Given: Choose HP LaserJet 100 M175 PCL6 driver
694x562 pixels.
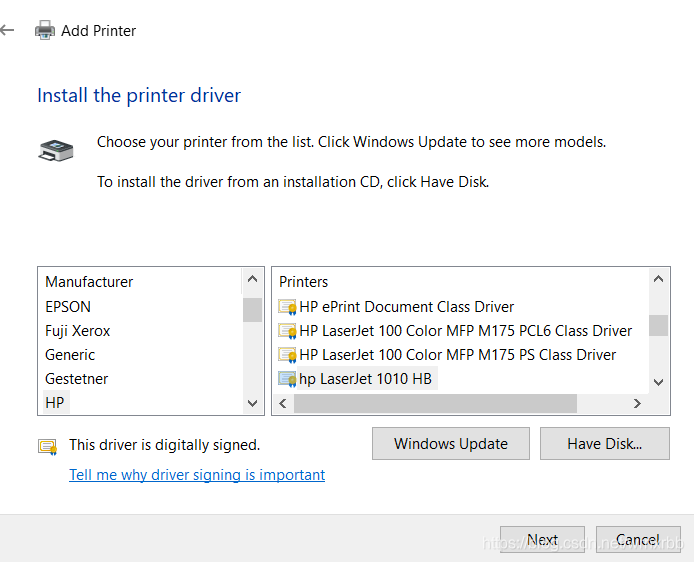Looking at the screenshot, I should pyautogui.click(x=466, y=331).
